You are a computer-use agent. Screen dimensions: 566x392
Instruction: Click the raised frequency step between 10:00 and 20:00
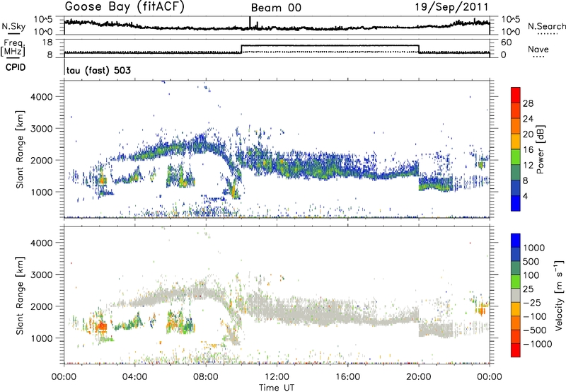tap(330, 45)
